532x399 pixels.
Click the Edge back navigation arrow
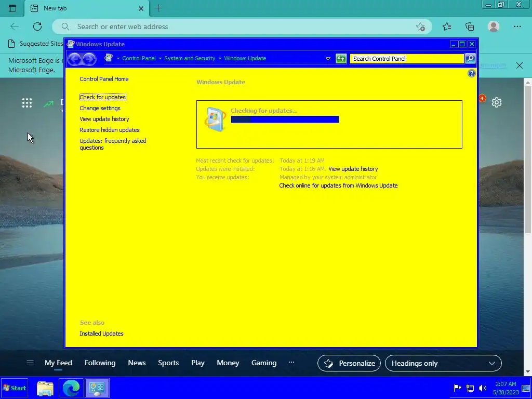click(x=14, y=26)
